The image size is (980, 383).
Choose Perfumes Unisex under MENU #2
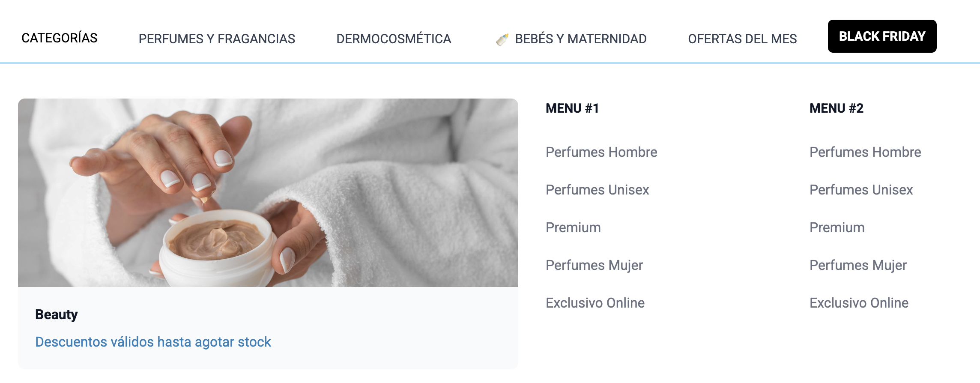coord(861,190)
